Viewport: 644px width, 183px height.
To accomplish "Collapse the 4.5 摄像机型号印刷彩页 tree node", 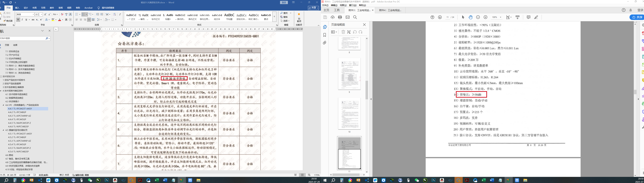I will 4,130.
